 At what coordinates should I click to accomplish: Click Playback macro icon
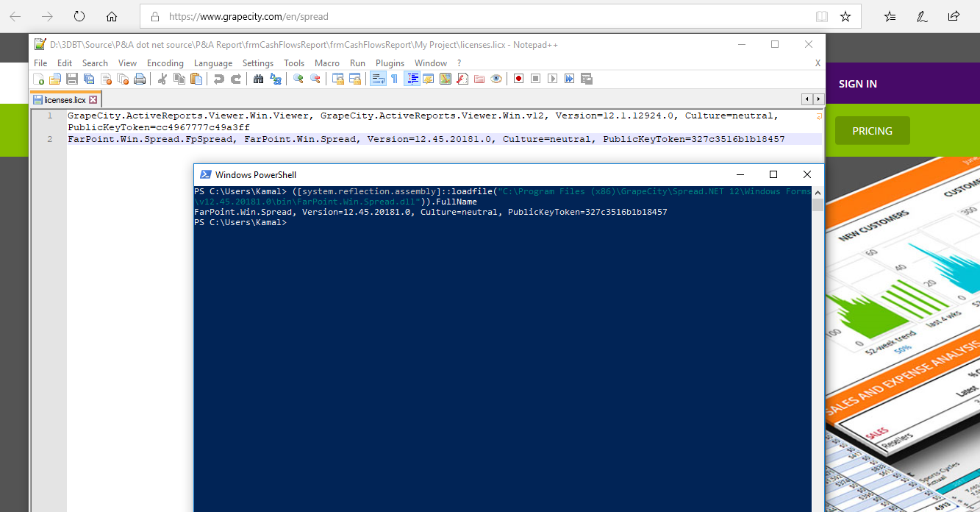click(553, 79)
